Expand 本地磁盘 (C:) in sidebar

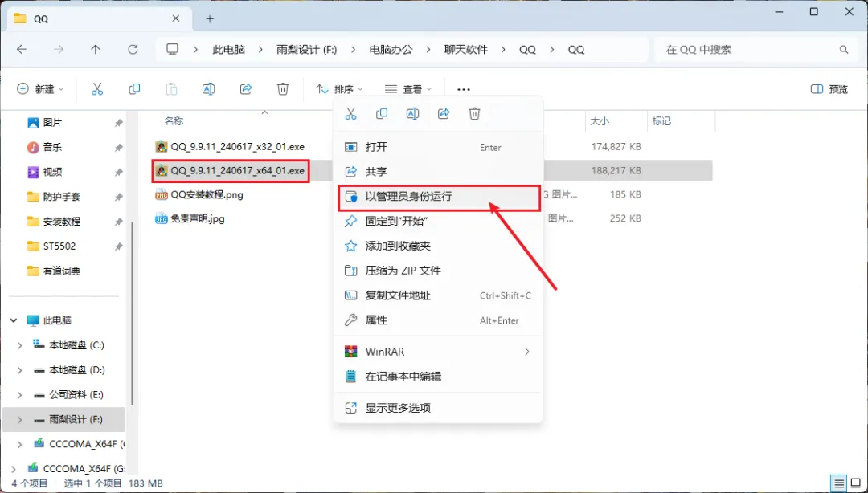tap(19, 345)
